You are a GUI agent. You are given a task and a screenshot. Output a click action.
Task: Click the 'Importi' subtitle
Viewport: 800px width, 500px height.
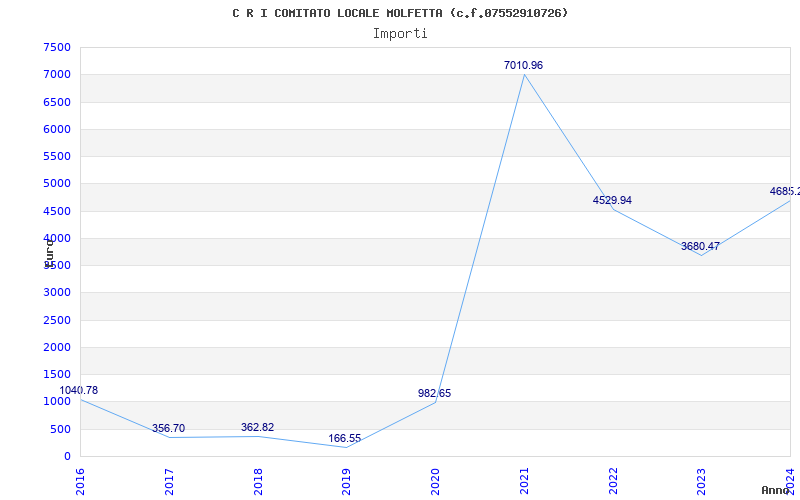tap(400, 34)
